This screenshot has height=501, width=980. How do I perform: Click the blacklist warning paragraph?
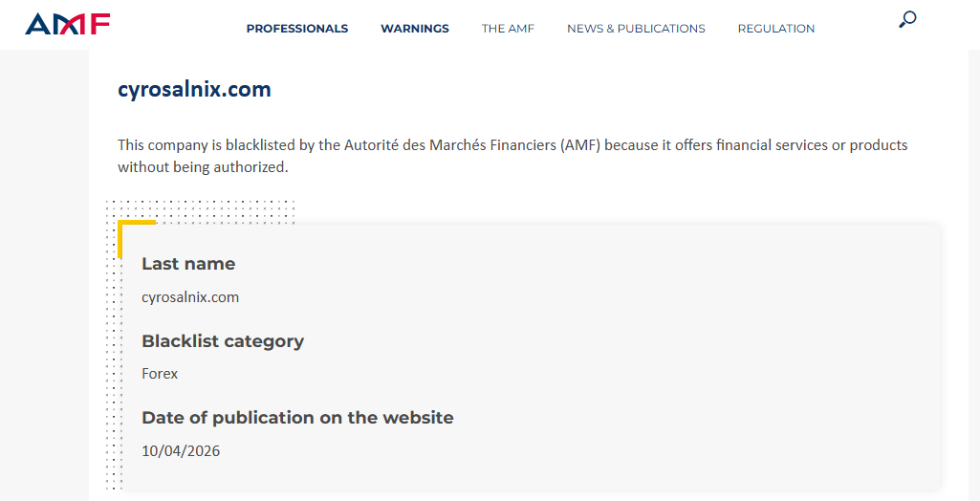click(x=512, y=156)
